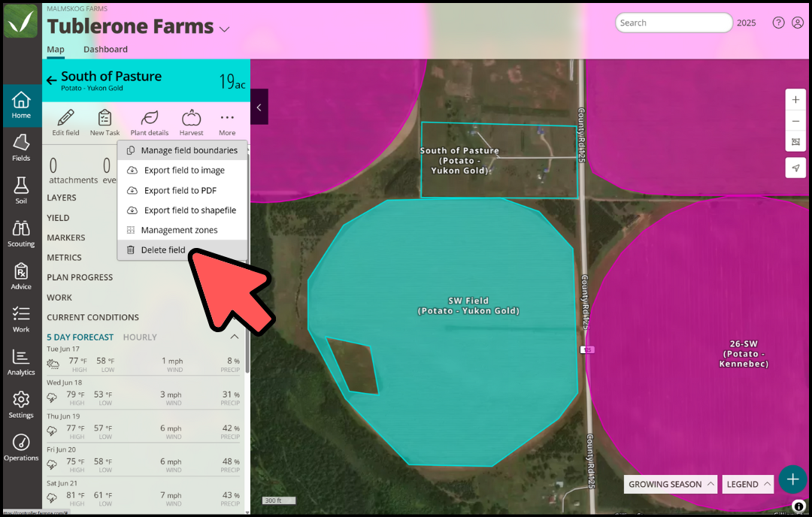This screenshot has height=517, width=812.
Task: Switch to the Dashboard tab
Action: click(x=105, y=49)
